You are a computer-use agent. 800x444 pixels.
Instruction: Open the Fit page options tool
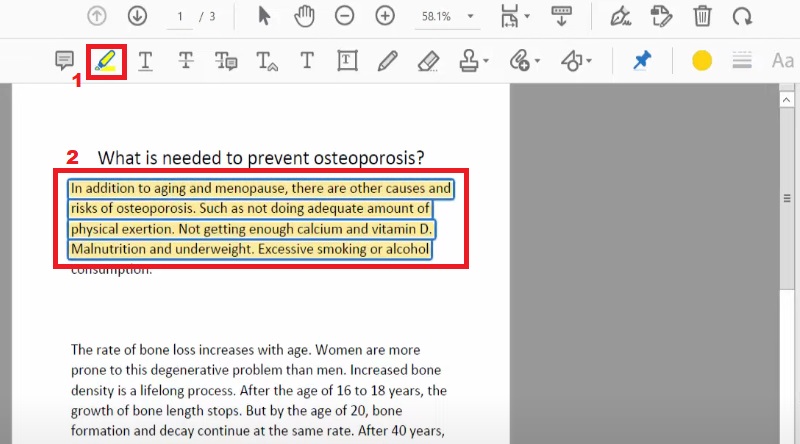pyautogui.click(x=510, y=16)
